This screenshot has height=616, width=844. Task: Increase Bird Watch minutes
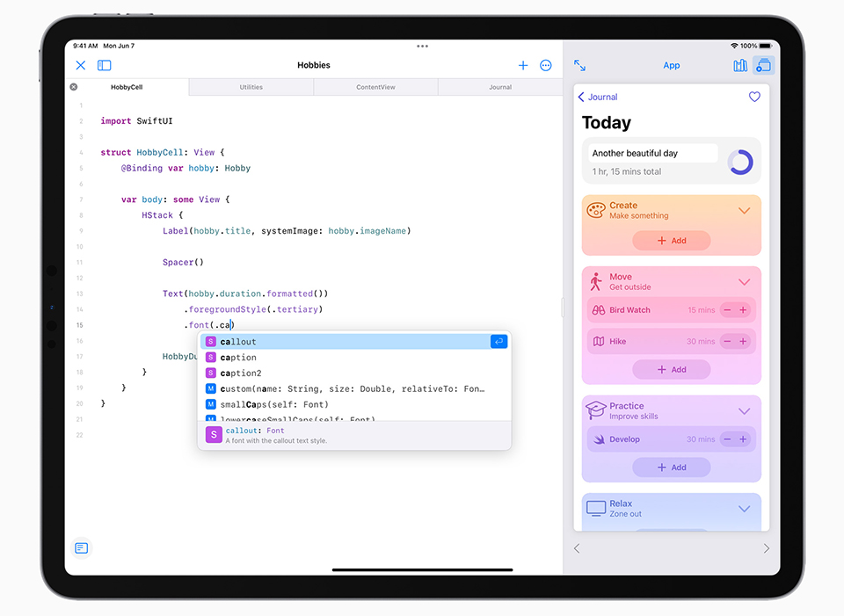pos(744,310)
